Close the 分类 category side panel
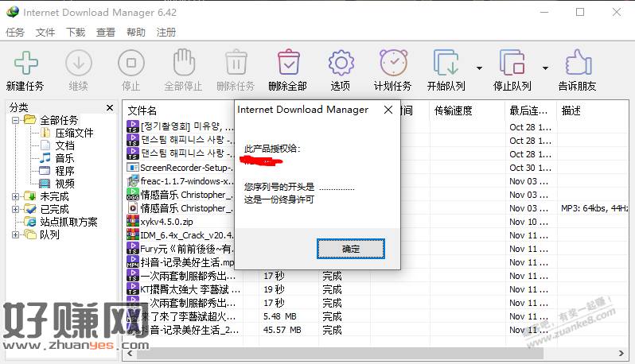Viewport: 635px width, 364px height. coord(111,107)
